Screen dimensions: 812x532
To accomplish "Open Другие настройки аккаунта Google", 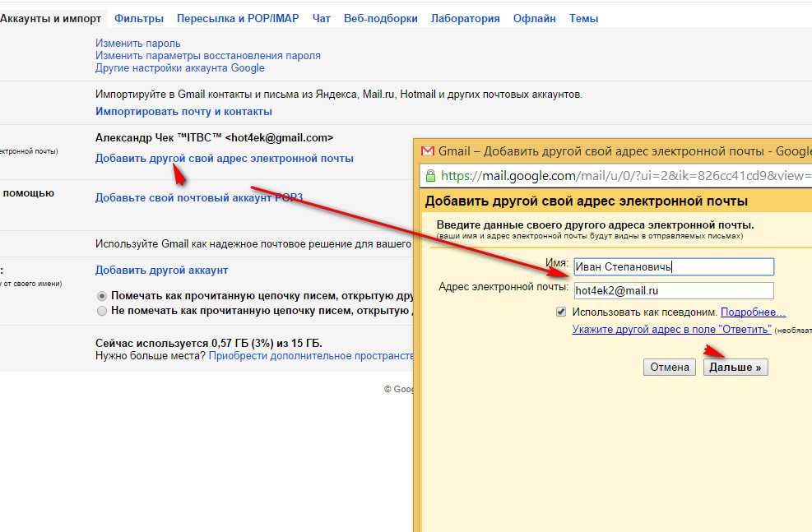I will 179,68.
